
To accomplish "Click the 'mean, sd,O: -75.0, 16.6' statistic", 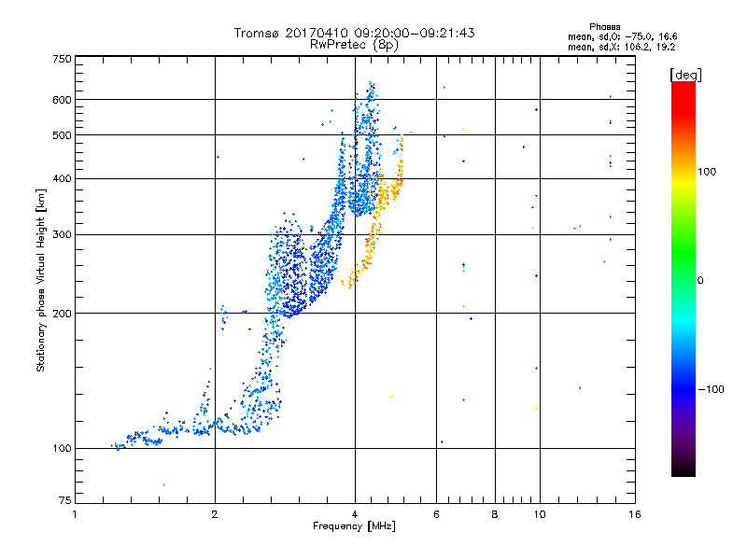I will point(622,36).
